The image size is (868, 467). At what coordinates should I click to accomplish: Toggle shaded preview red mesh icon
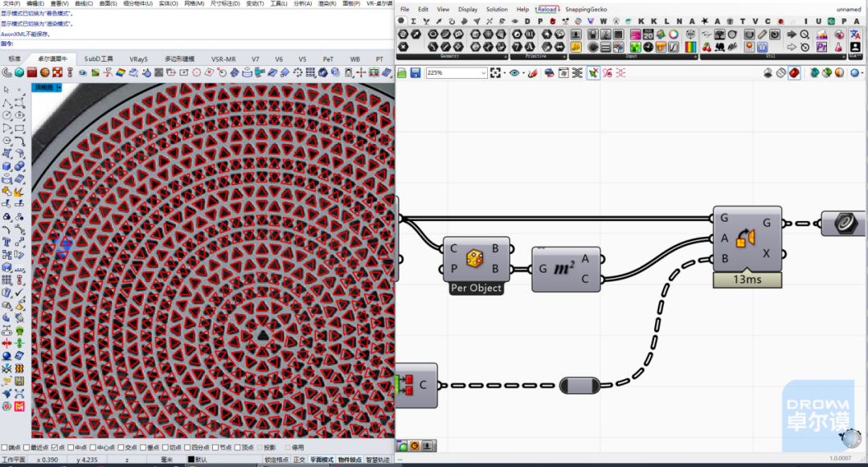pos(794,72)
